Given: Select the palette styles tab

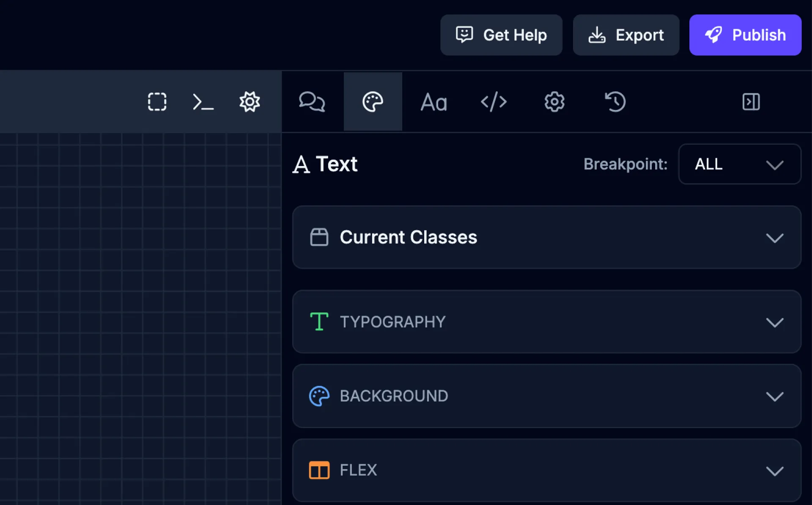Looking at the screenshot, I should click(x=373, y=102).
